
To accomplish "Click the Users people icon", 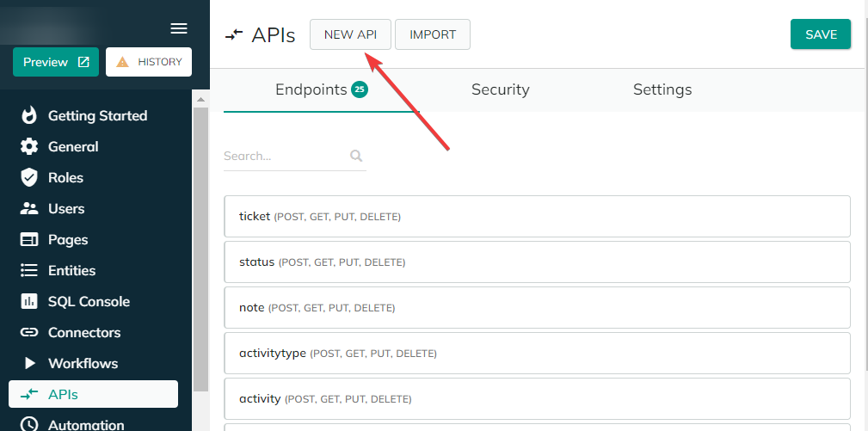I will click(x=28, y=208).
